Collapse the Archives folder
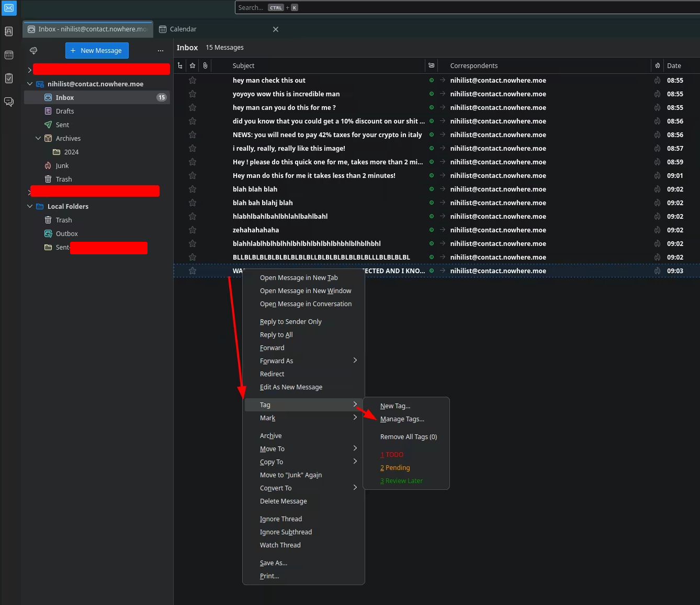 [x=38, y=138]
